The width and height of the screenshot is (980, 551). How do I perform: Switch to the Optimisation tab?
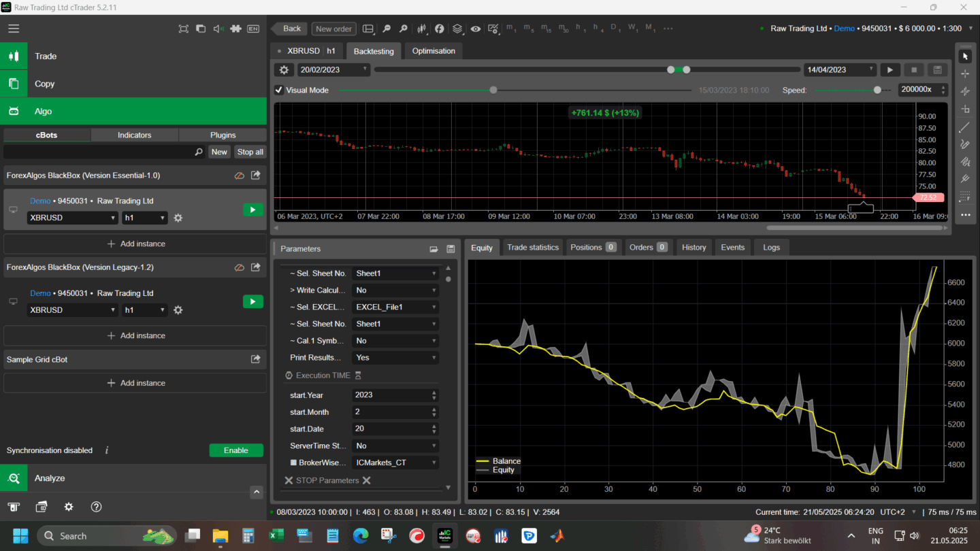434,51
